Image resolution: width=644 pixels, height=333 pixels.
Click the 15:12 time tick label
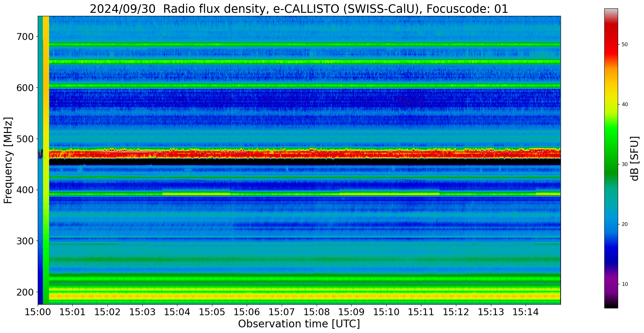456,312
